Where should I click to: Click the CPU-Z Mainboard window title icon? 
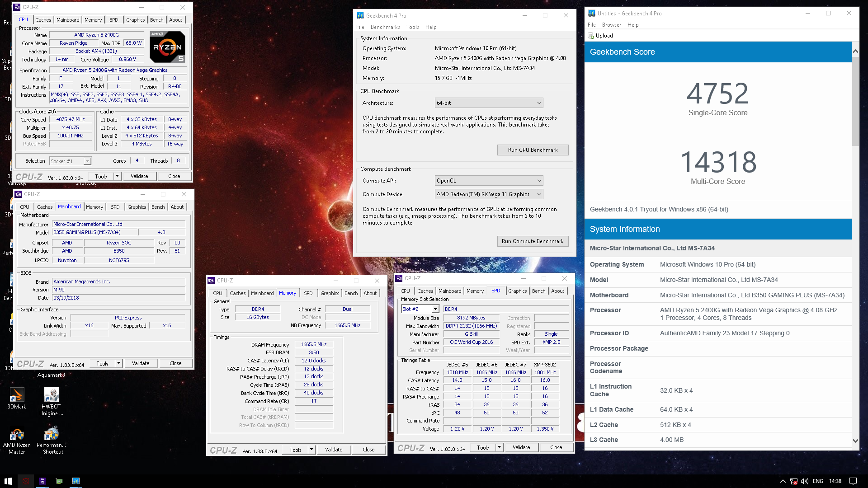pos(18,194)
